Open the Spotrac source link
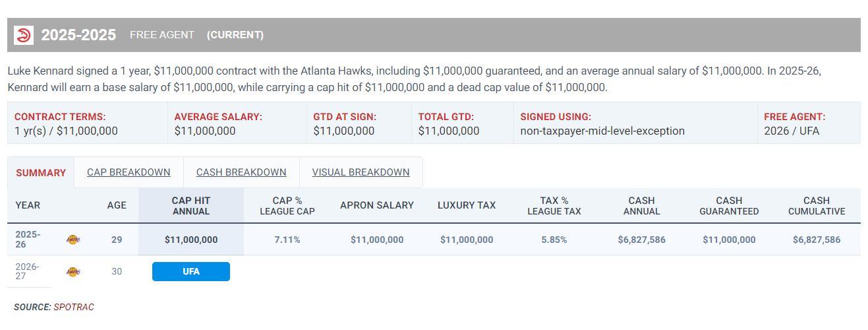The image size is (868, 330). pyautogui.click(x=74, y=307)
